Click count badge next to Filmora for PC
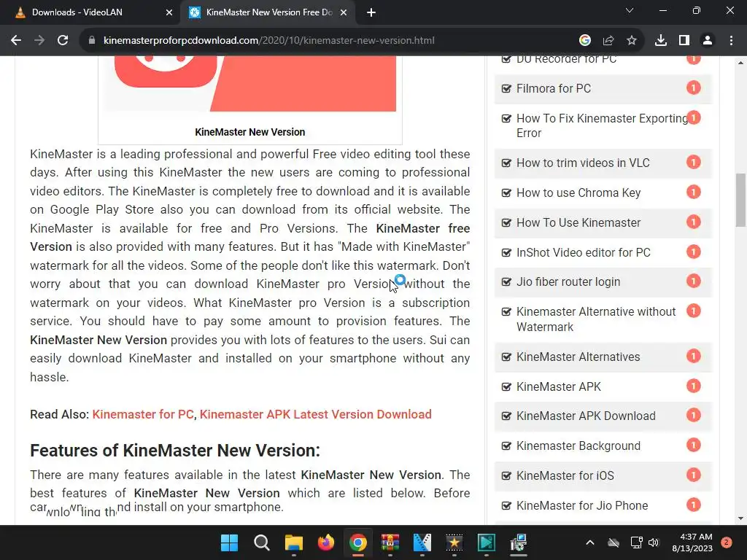This screenshot has height=560, width=747. click(694, 87)
